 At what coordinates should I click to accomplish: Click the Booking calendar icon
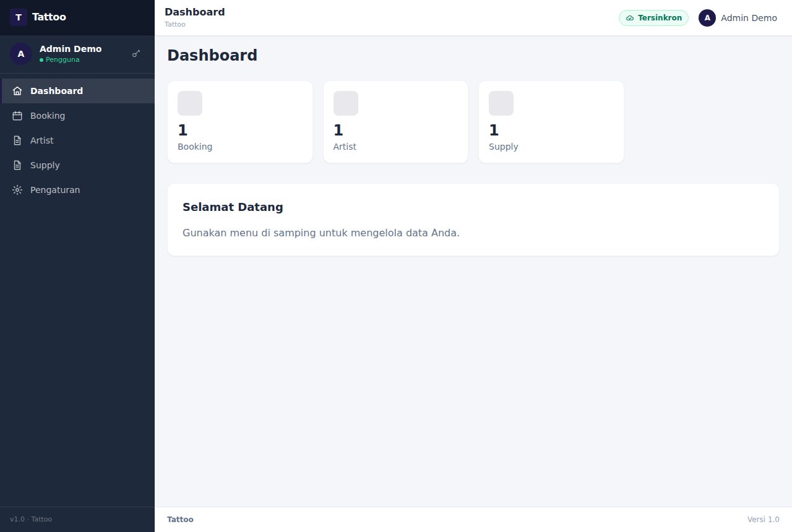point(17,116)
